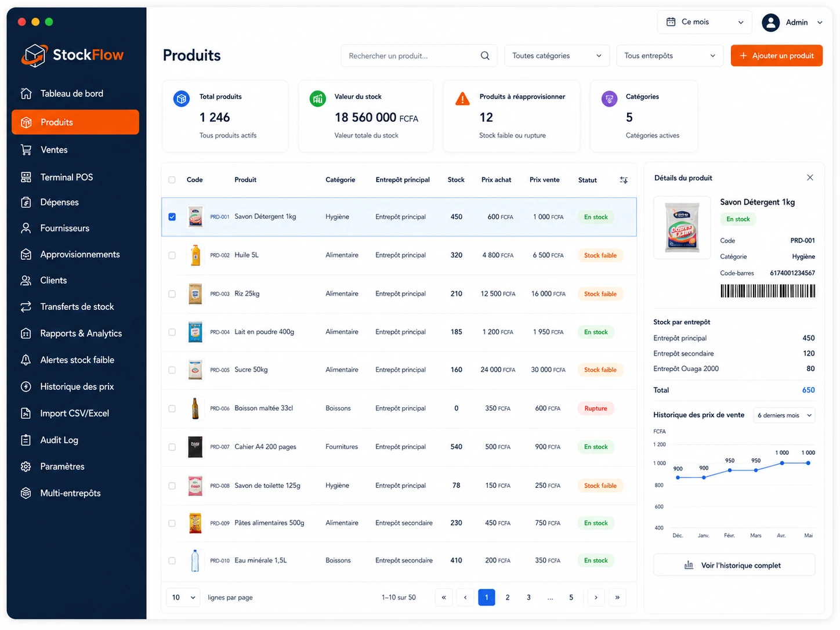Select the Cahier A4 200 pages checkbox
Image resolution: width=840 pixels, height=630 pixels.
(x=172, y=447)
